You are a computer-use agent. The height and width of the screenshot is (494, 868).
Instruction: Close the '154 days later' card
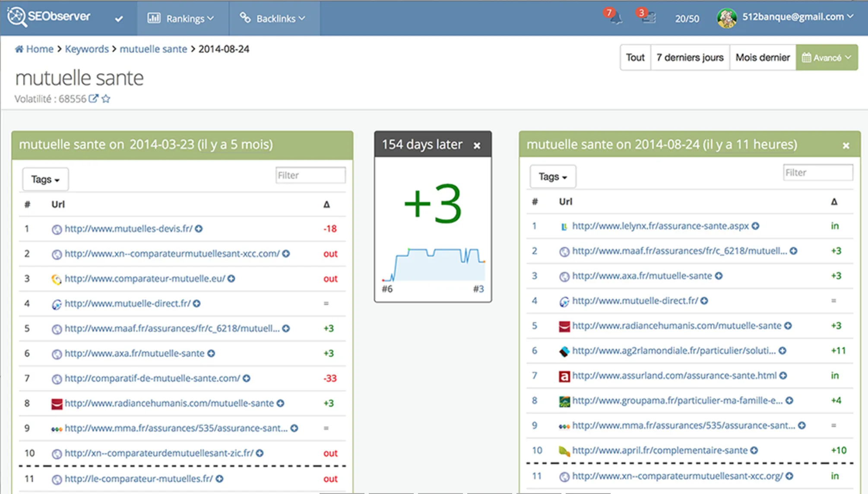coord(477,146)
